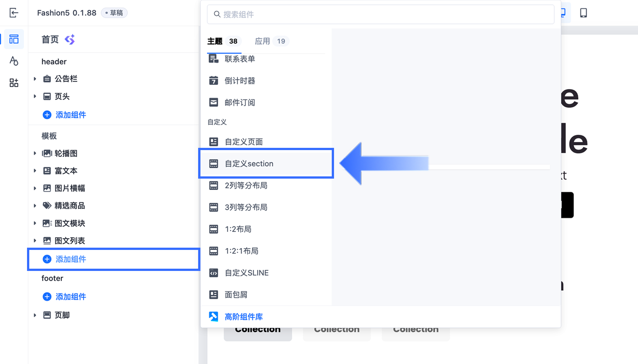Select the 倒计时器 countdown component
The image size is (638, 364).
click(x=240, y=81)
